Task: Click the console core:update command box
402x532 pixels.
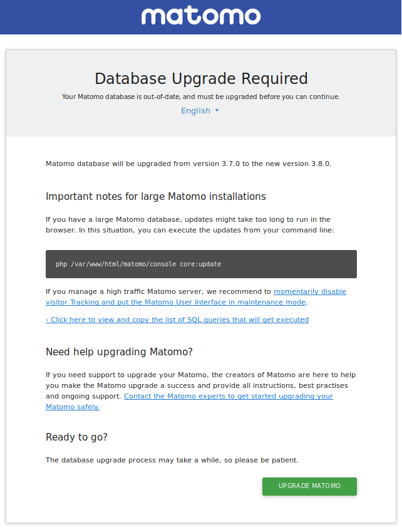Action: pyautogui.click(x=201, y=264)
